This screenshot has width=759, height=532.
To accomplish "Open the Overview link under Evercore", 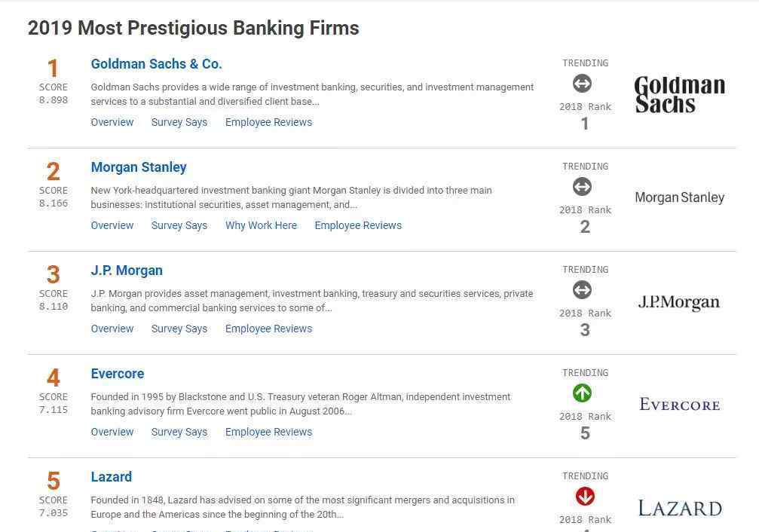I will (x=112, y=432).
